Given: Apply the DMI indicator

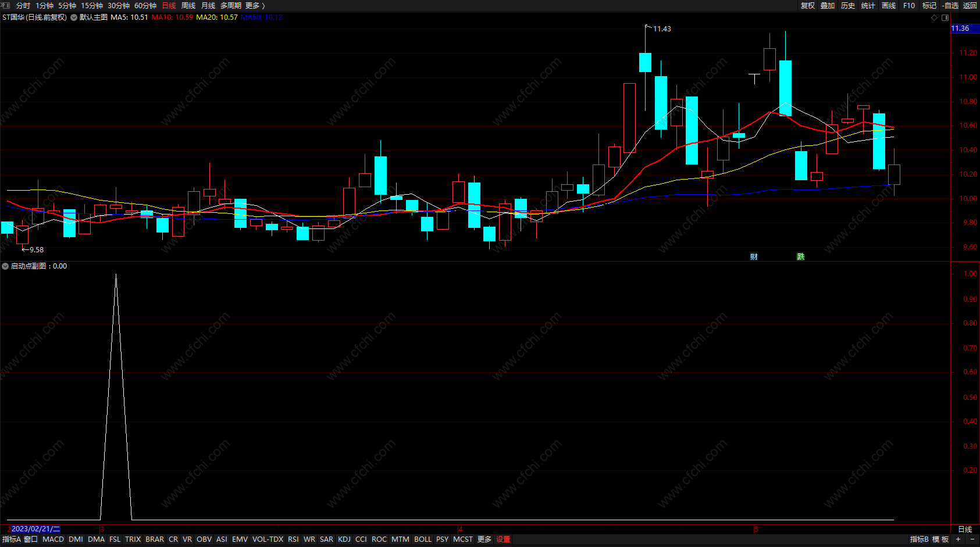Looking at the screenshot, I should click(x=76, y=539).
